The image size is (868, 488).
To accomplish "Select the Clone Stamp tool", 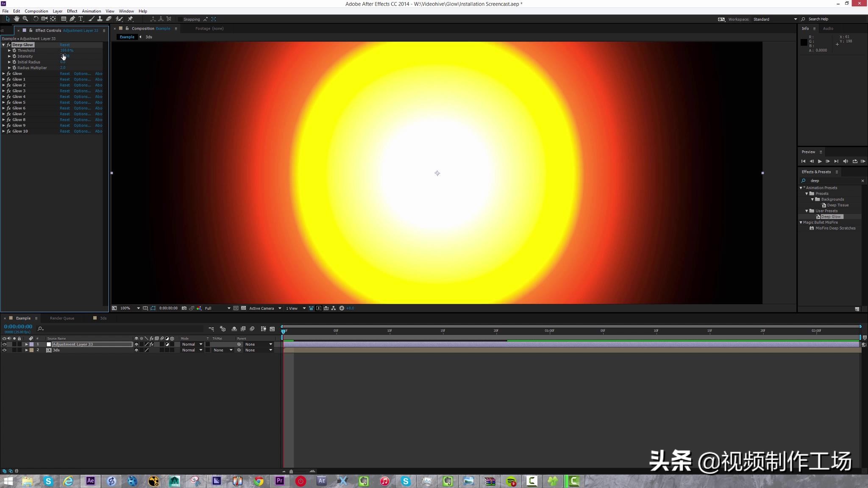I will click(100, 19).
